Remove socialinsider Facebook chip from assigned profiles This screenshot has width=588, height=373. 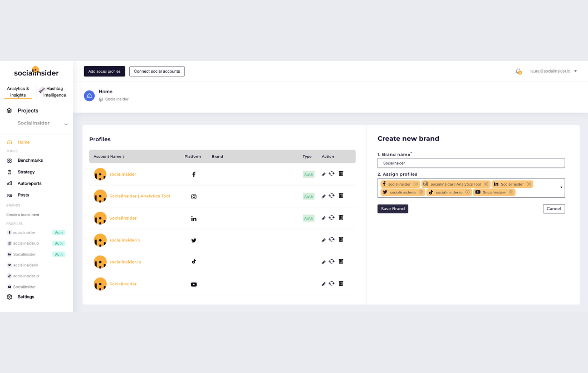coord(416,184)
